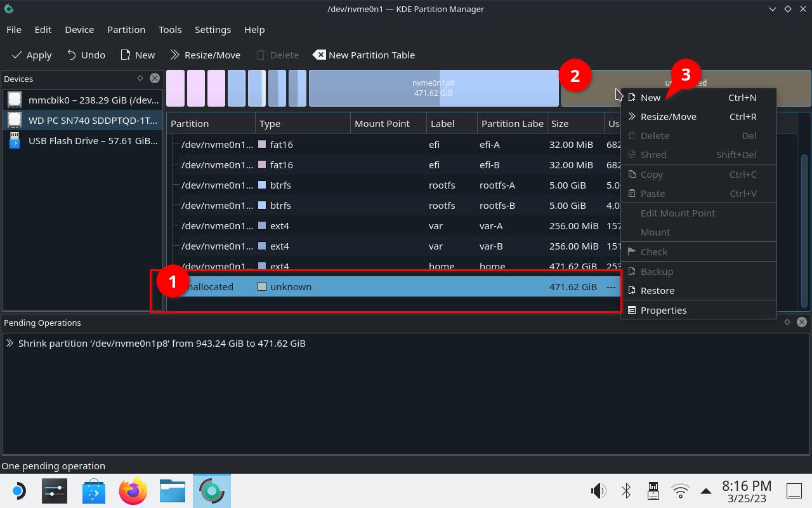Click the Partition column header

coord(211,124)
